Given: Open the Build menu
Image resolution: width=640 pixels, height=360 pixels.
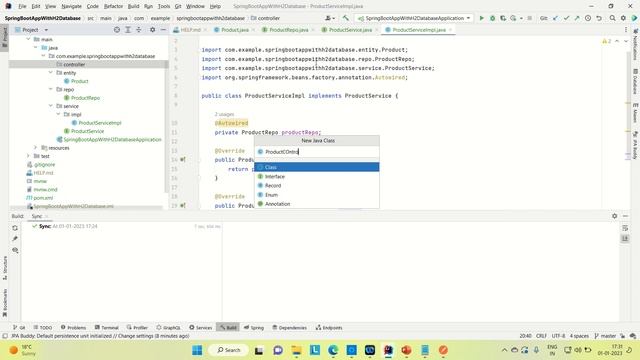Looking at the screenshot, I should [133, 6].
